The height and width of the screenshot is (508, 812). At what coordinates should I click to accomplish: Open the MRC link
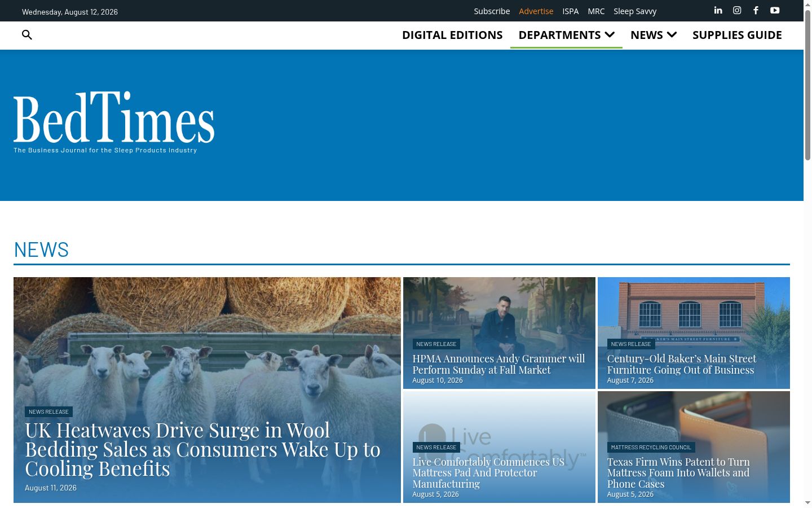coord(596,11)
